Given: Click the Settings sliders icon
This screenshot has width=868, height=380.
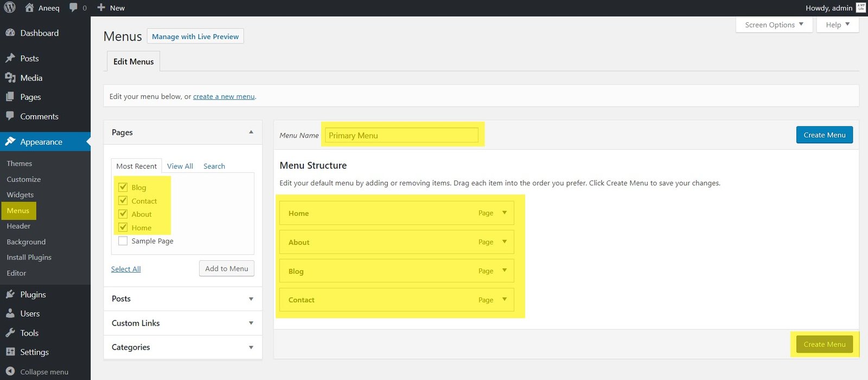Looking at the screenshot, I should click(10, 352).
